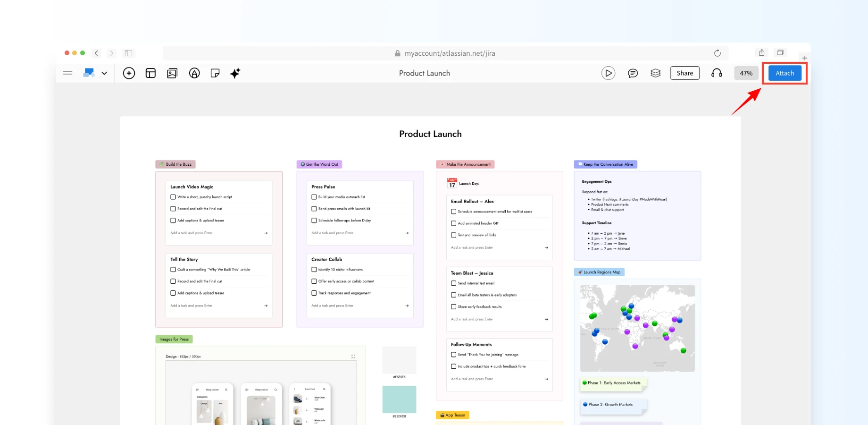
Task: Go forward with browser forward arrow
Action: pyautogui.click(x=111, y=53)
